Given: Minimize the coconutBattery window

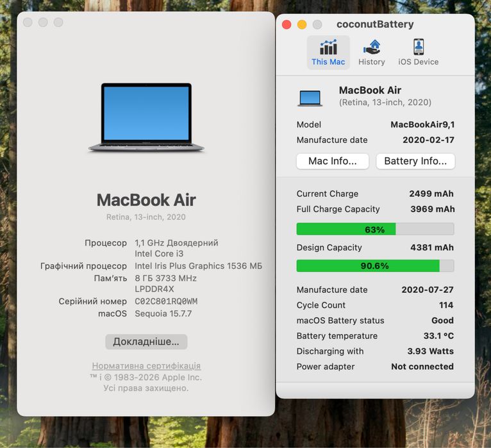Looking at the screenshot, I should 302,24.
